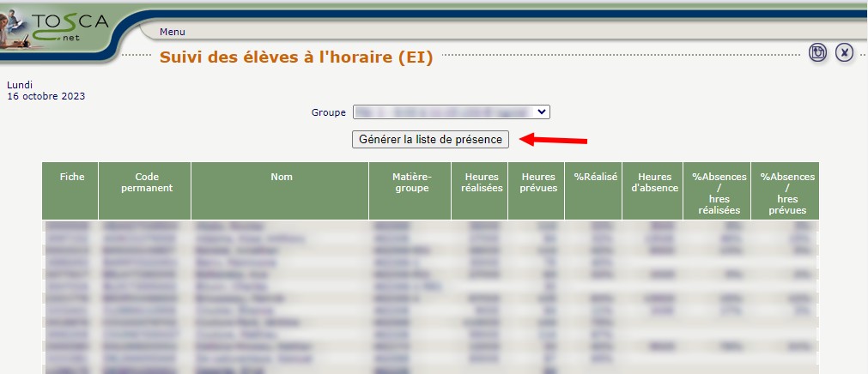
Task: Click the Heures réalisées column header
Action: (479, 182)
